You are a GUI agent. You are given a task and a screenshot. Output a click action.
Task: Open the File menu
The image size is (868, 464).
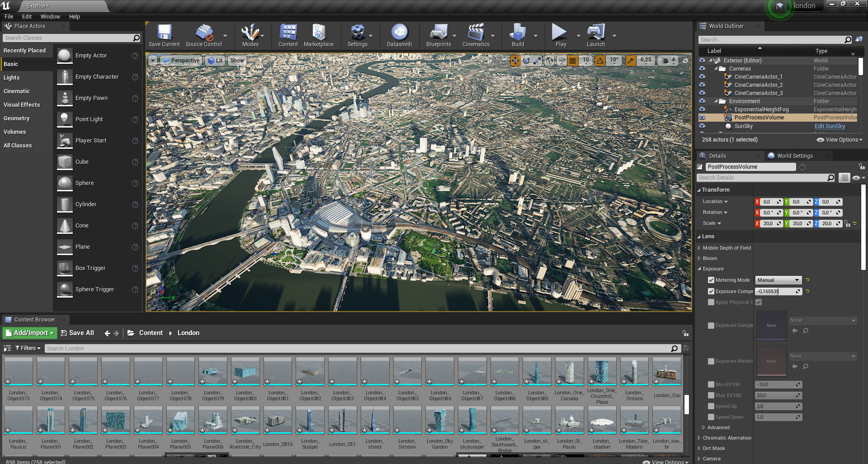point(9,17)
